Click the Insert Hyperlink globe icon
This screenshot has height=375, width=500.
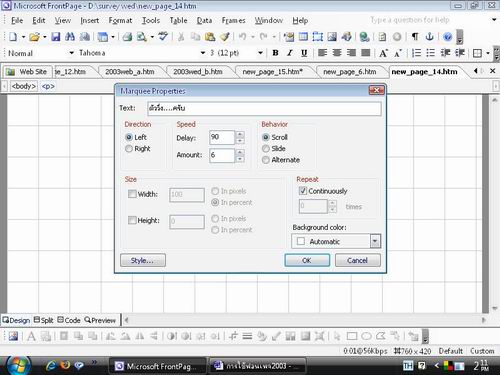pos(364,37)
